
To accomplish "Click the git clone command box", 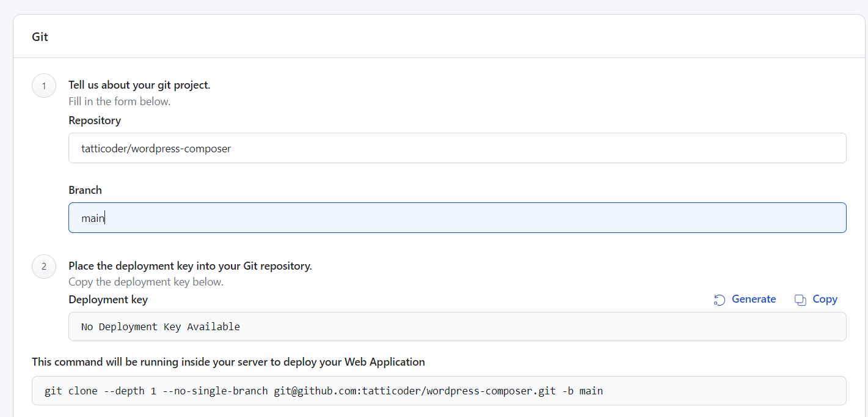I will click(x=439, y=391).
